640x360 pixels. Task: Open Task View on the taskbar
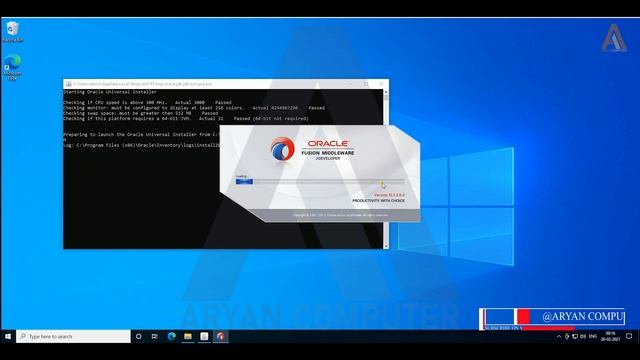tap(155, 336)
